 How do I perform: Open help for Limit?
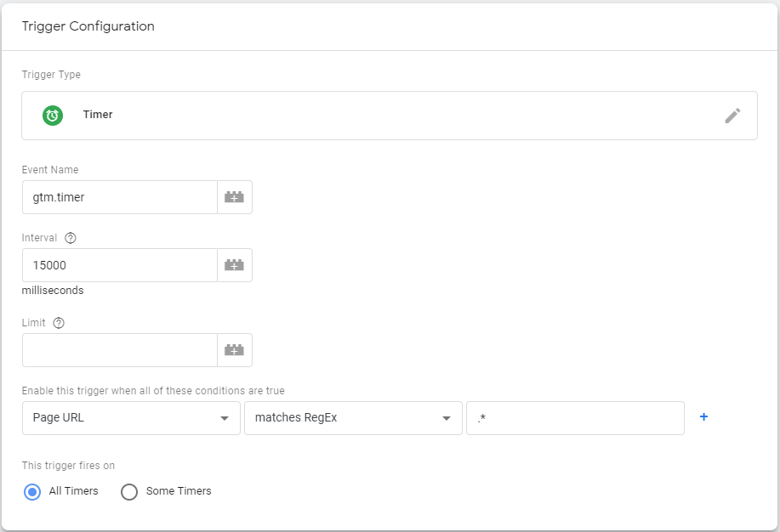tap(59, 323)
